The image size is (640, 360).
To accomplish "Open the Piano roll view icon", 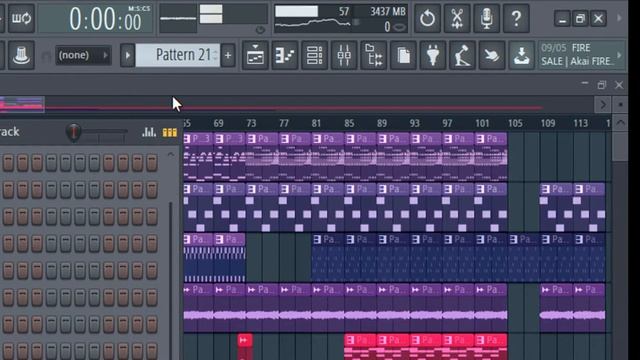I will point(285,55).
